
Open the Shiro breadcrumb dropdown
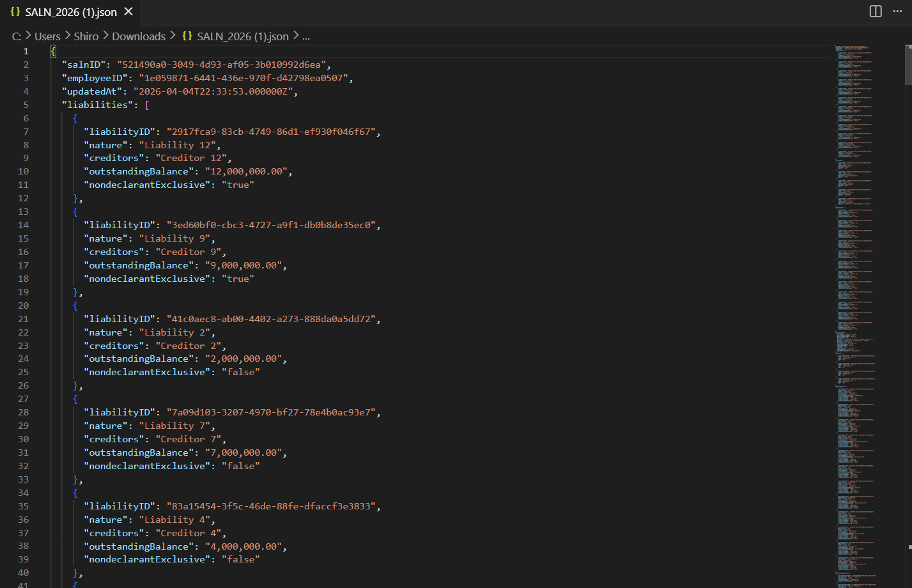coord(86,36)
